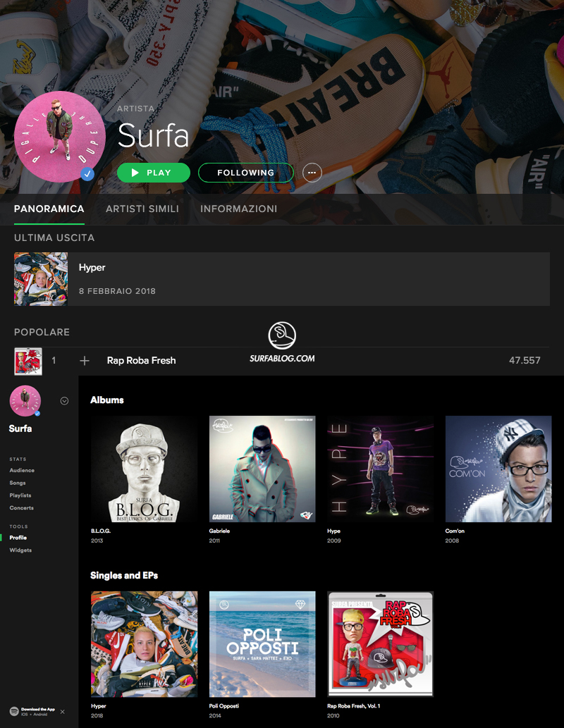Select the Hyper latest release row
Image resolution: width=564 pixels, height=728 pixels.
(282, 279)
